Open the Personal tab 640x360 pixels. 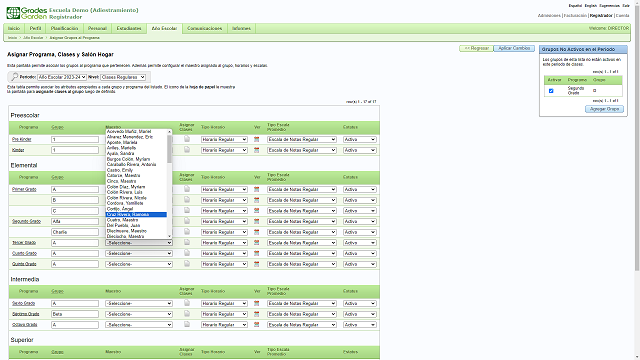[97, 29]
